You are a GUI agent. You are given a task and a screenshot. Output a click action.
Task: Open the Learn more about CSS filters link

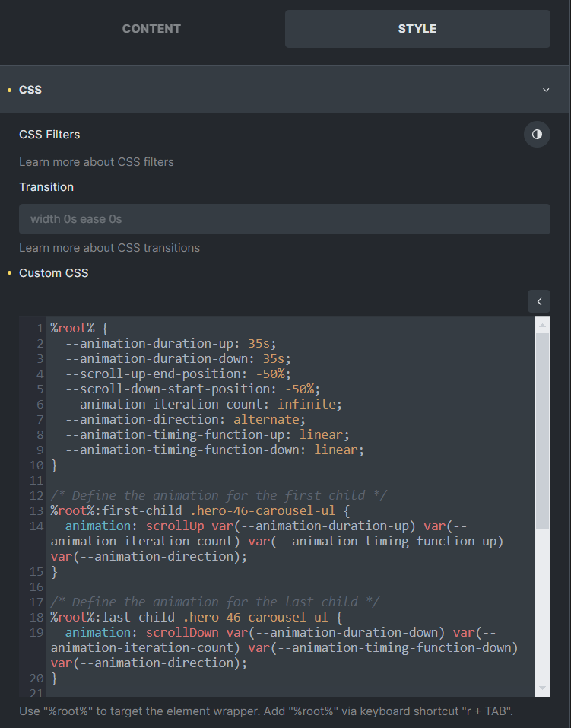click(x=97, y=161)
